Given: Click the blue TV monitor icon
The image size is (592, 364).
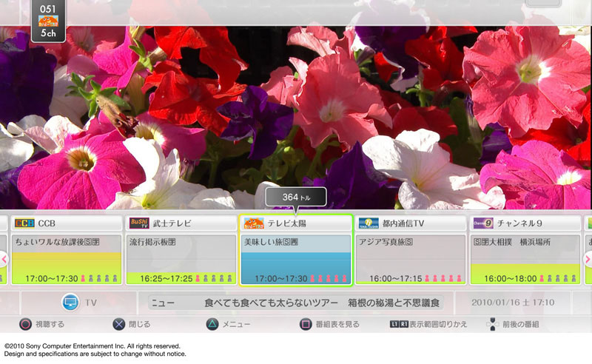Looking at the screenshot, I should (x=70, y=302).
